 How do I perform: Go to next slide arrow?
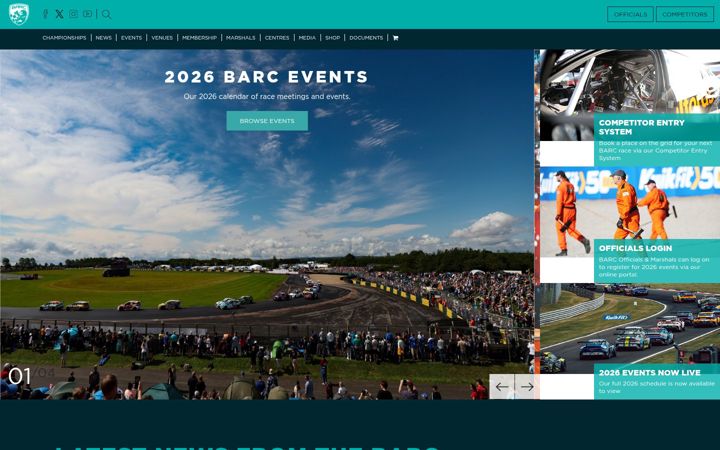coord(527,387)
